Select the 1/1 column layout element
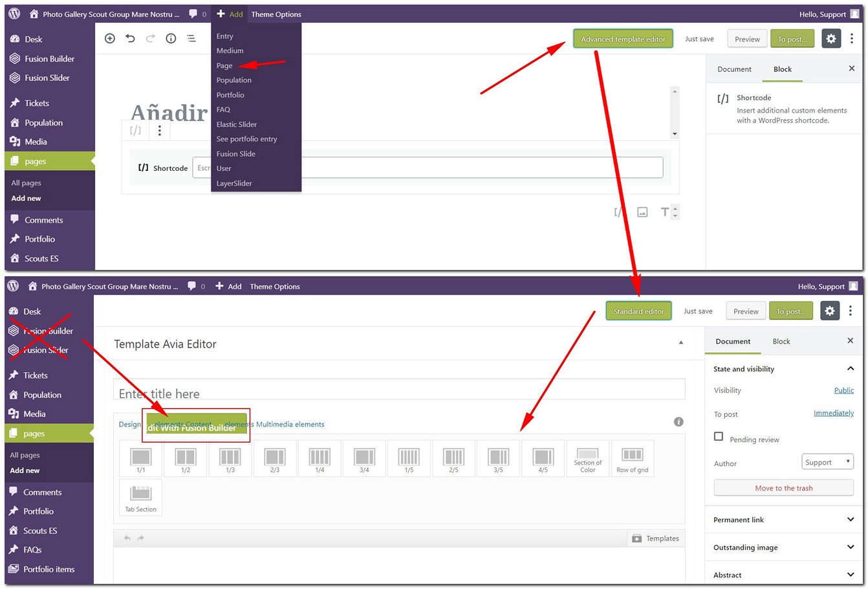 tap(141, 459)
